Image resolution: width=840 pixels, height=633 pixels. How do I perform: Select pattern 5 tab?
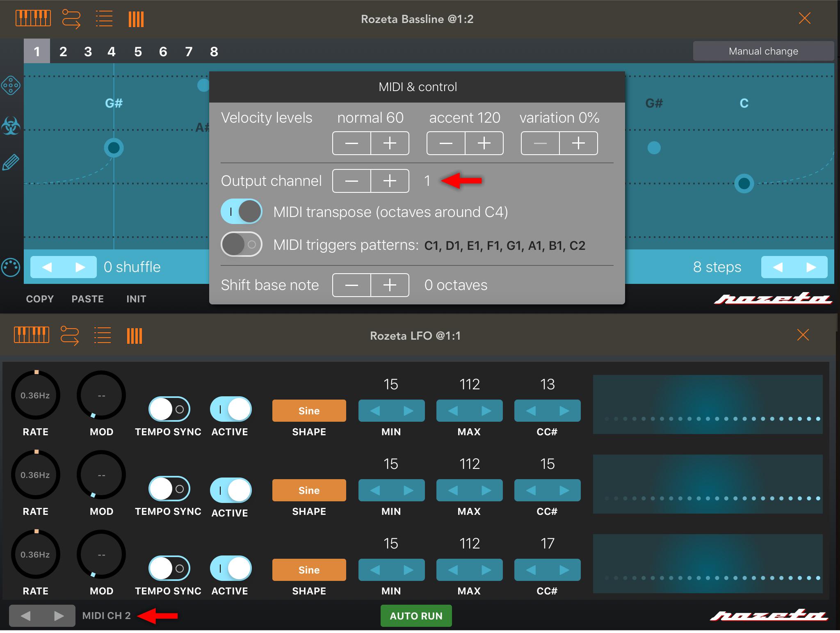pos(138,51)
